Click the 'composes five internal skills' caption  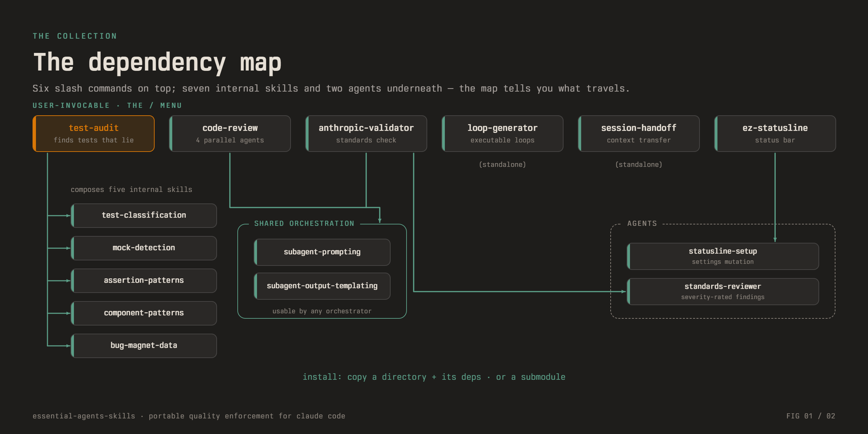click(x=131, y=190)
